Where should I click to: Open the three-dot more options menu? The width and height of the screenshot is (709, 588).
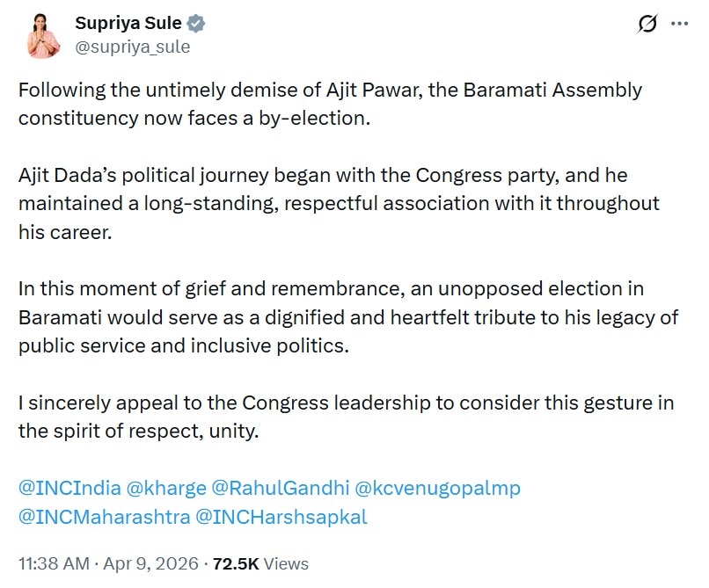tap(679, 25)
